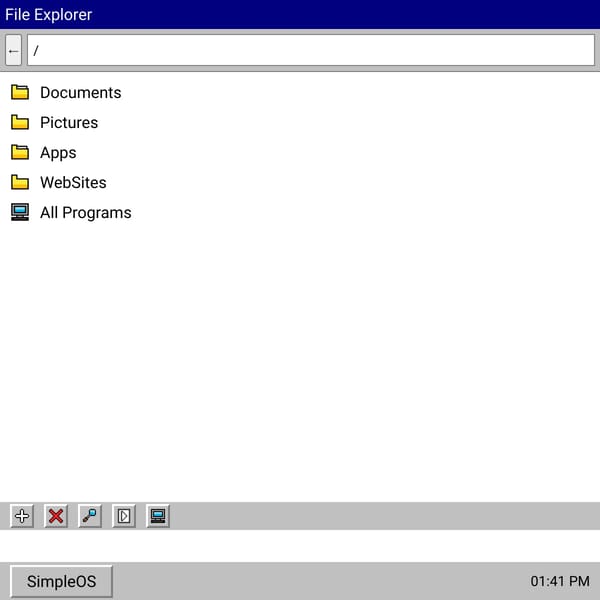Click the Pictures folder icon
This screenshot has height=600, width=600.
tap(20, 122)
